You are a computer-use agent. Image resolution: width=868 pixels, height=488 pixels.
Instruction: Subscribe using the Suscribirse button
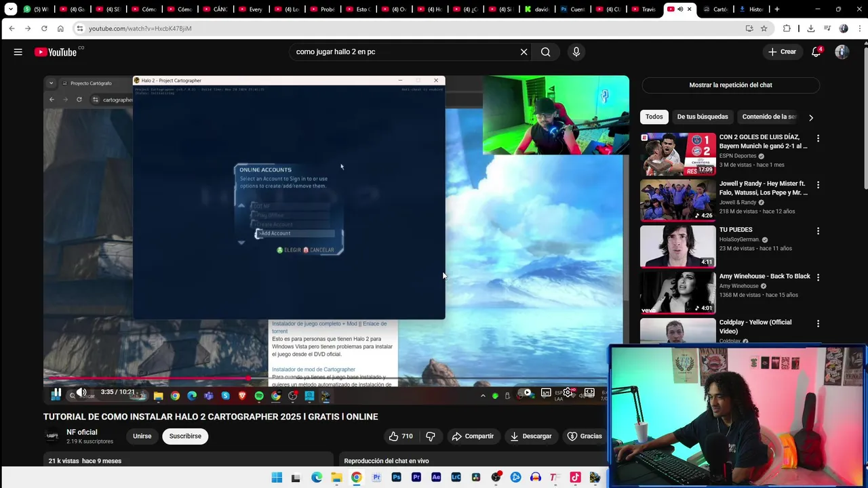tap(185, 436)
